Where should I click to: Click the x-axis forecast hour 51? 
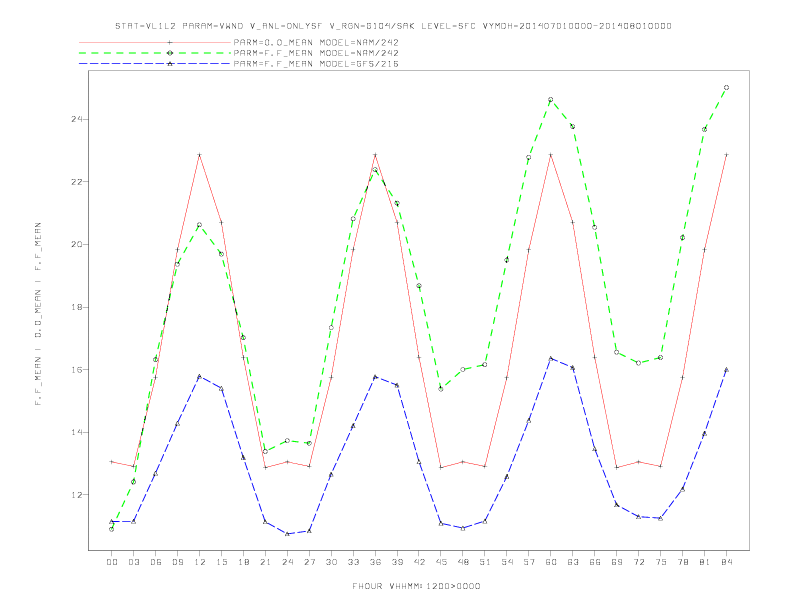tap(485, 562)
